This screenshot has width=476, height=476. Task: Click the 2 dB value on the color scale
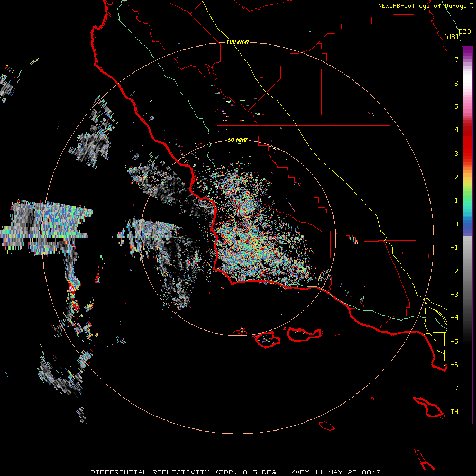click(456, 177)
